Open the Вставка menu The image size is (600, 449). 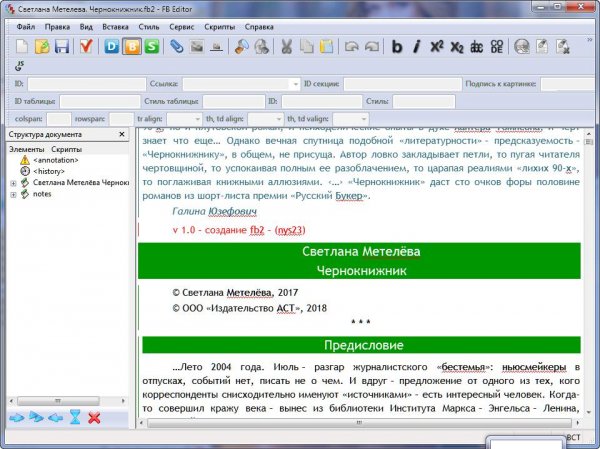(115, 27)
